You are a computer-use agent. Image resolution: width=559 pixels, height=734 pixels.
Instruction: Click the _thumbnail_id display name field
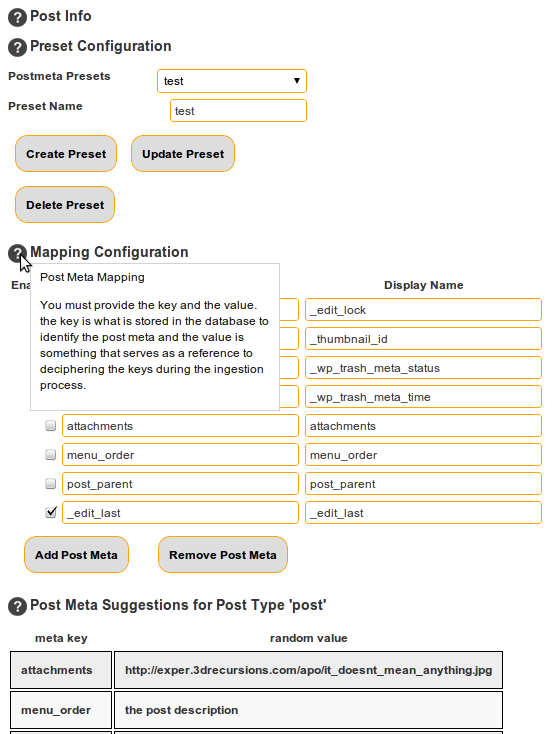pyautogui.click(x=423, y=338)
